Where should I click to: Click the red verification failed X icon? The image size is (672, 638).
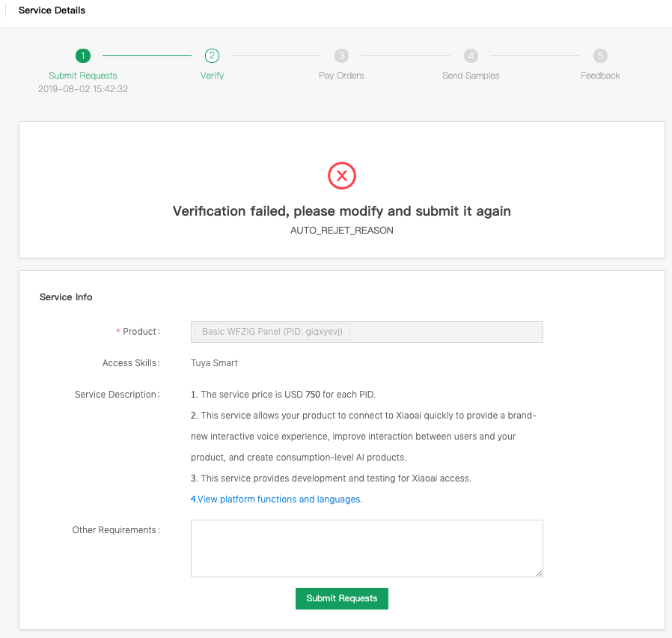pyautogui.click(x=342, y=175)
